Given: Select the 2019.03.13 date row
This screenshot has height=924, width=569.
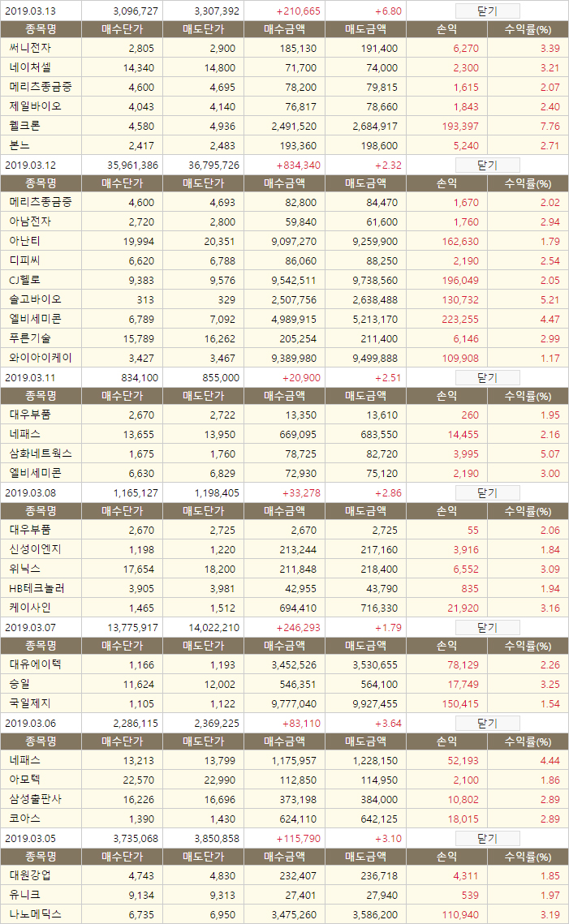Looking at the screenshot, I should pyautogui.click(x=284, y=11).
